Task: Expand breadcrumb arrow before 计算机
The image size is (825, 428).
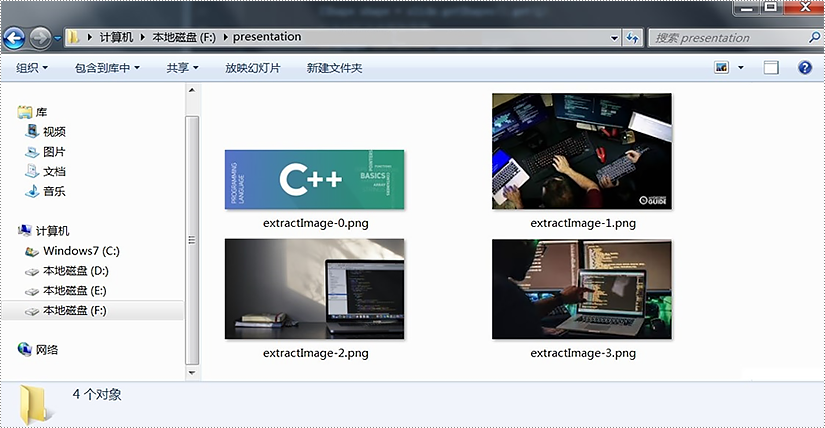Action: [x=90, y=37]
